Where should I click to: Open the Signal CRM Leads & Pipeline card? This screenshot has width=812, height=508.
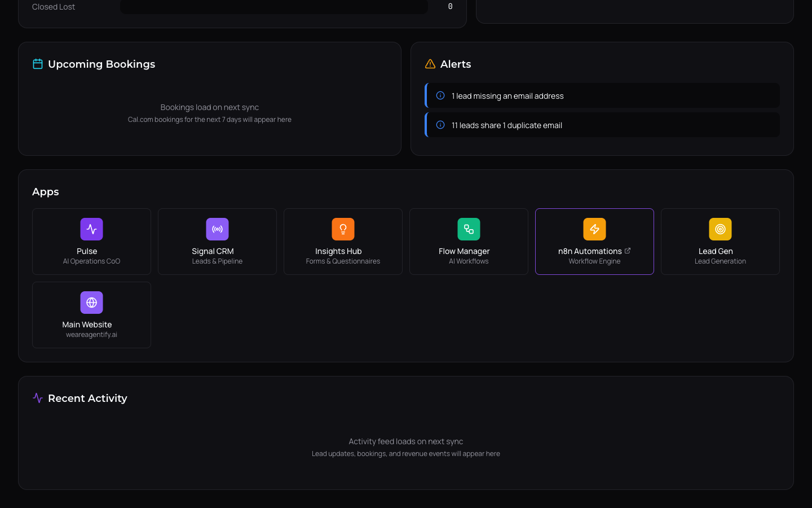(x=217, y=242)
